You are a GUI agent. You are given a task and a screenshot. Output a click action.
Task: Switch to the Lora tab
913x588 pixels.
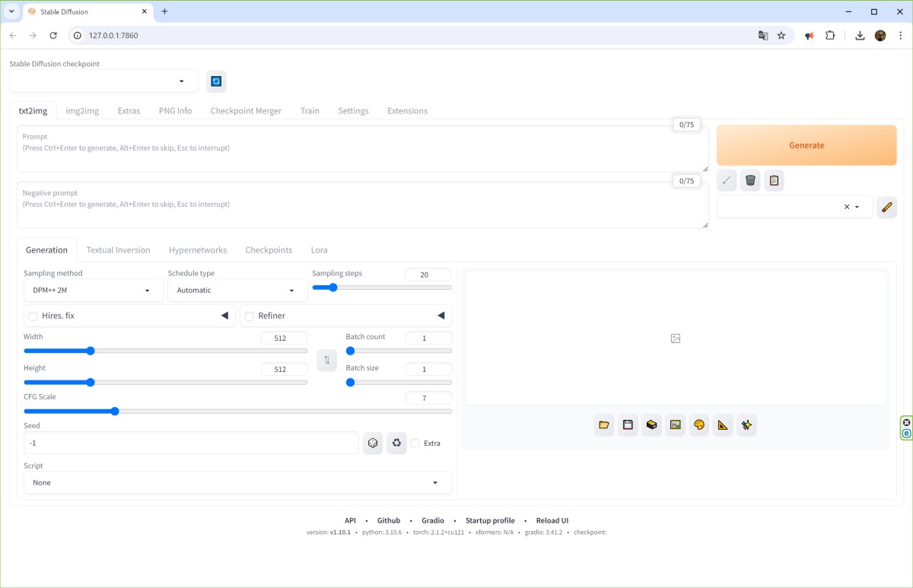(319, 250)
